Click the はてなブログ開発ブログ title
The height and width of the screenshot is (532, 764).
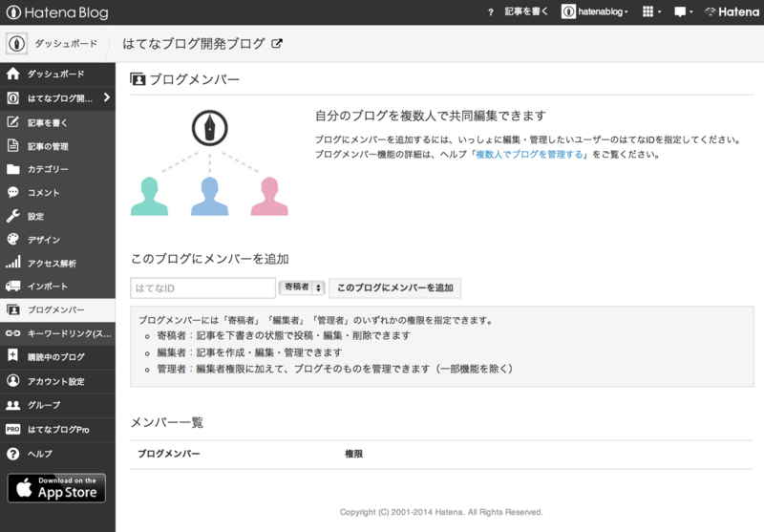(194, 44)
